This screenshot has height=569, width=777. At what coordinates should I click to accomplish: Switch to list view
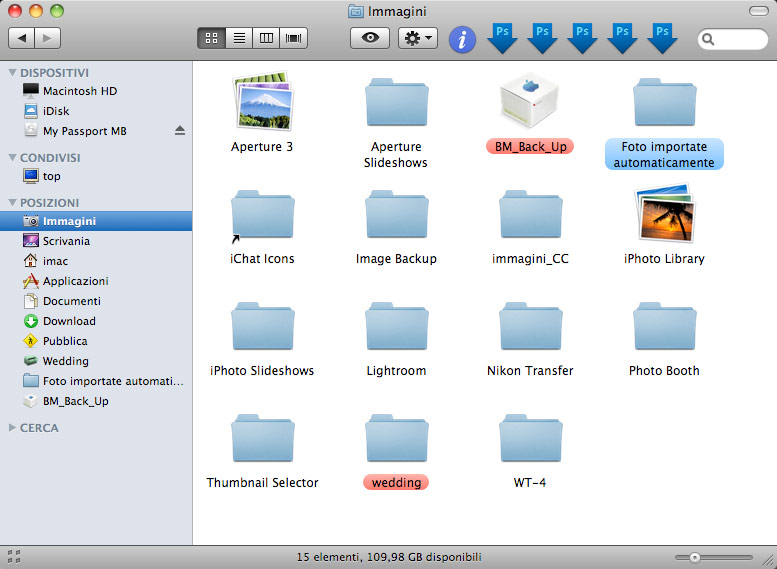point(239,38)
